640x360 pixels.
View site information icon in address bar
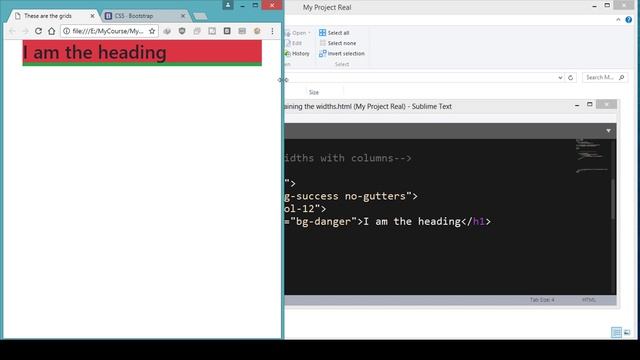tap(67, 31)
